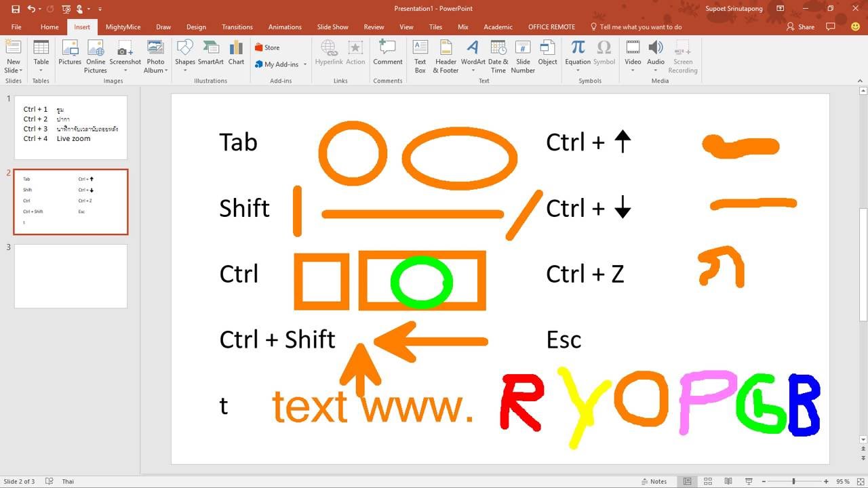Open the Office Store add-ins

pyautogui.click(x=267, y=47)
